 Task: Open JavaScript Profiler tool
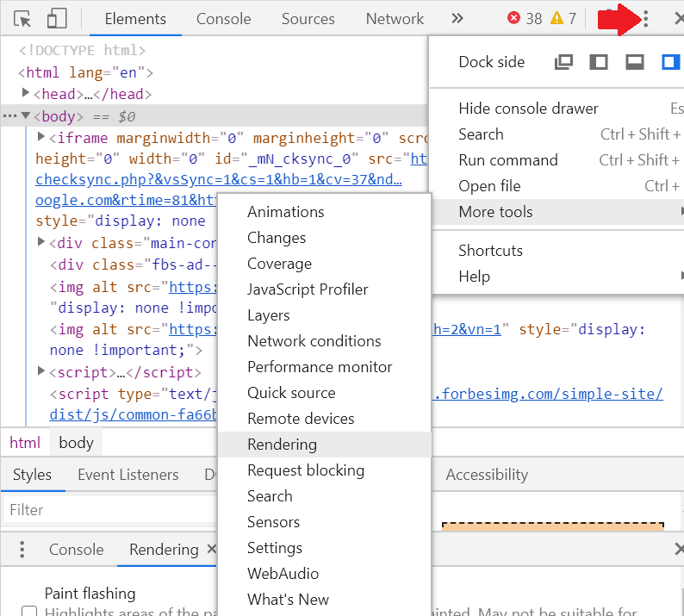(x=324, y=289)
